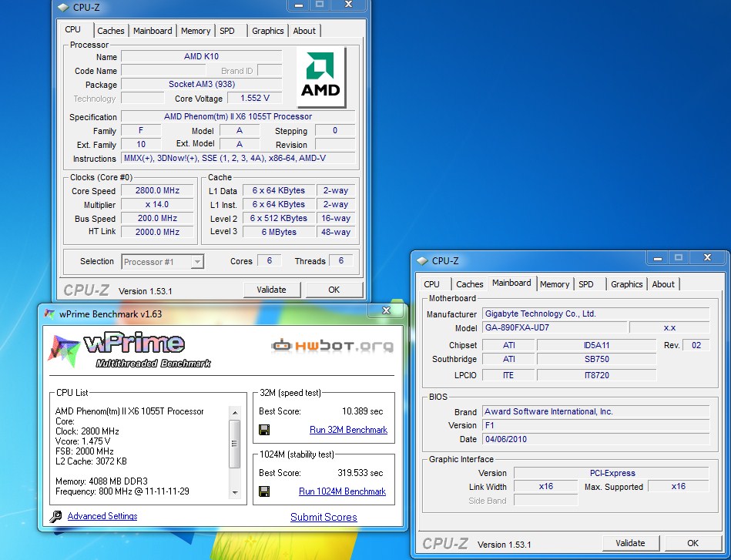Close the wPrime Benchmark window
731x560 pixels.
click(x=386, y=310)
